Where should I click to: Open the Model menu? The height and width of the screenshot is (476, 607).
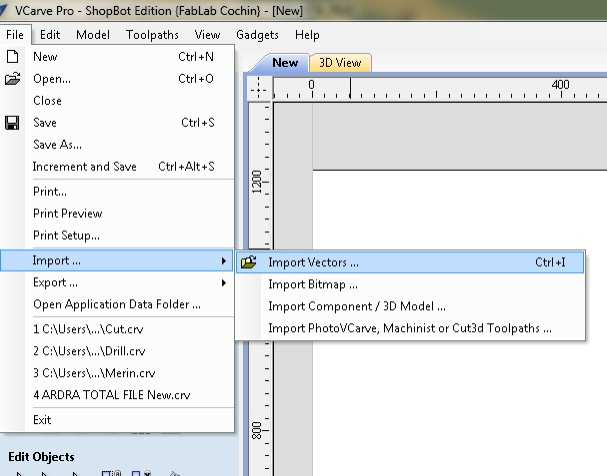point(93,35)
